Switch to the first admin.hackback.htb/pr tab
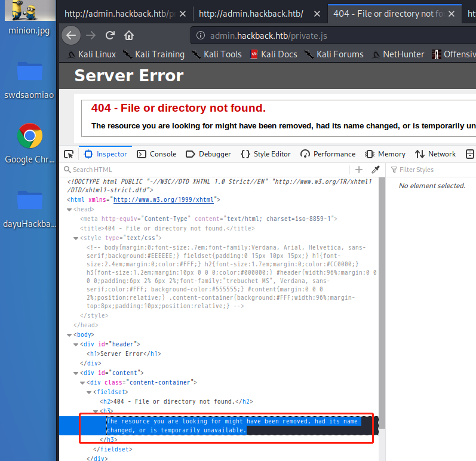The height and width of the screenshot is (461, 476). [x=120, y=14]
